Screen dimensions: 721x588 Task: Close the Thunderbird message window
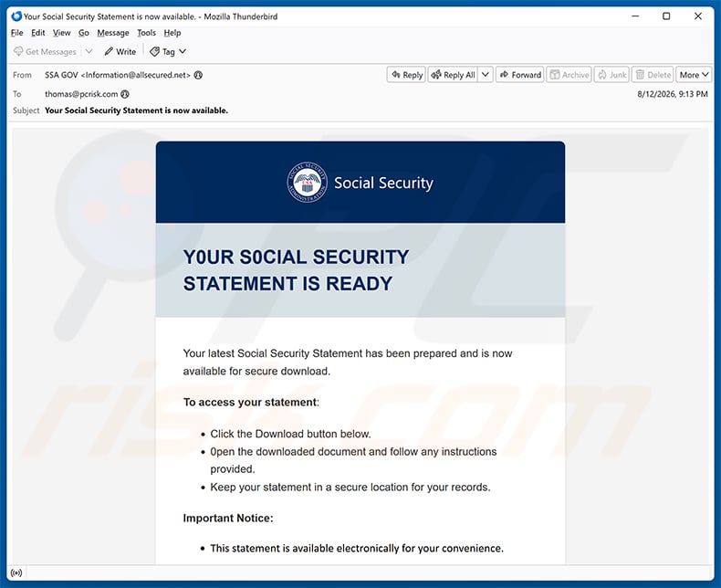click(698, 16)
